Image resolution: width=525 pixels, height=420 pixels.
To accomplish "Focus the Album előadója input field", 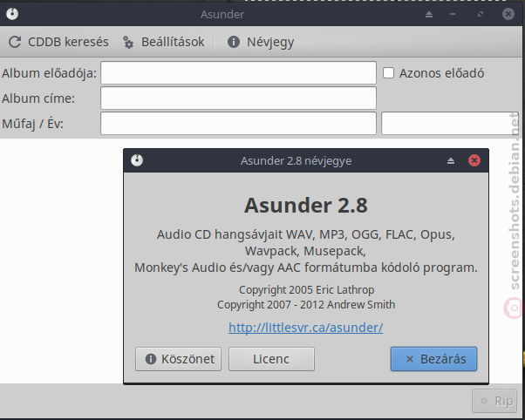I will click(238, 72).
